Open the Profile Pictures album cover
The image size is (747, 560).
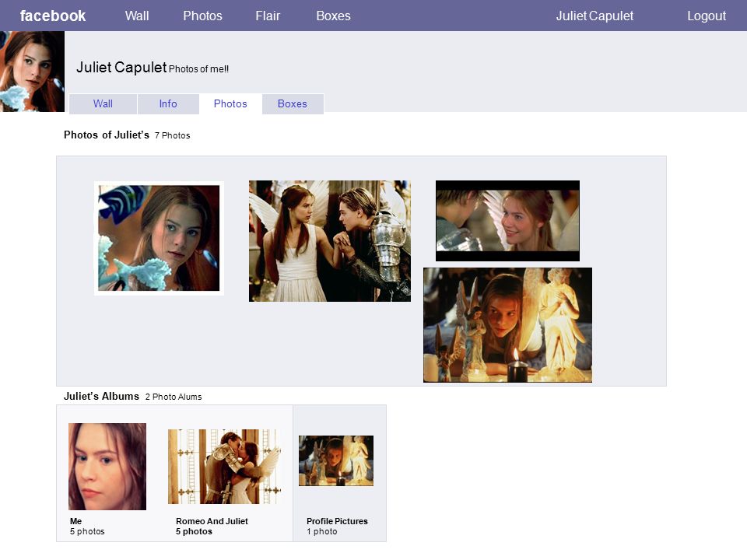(336, 461)
